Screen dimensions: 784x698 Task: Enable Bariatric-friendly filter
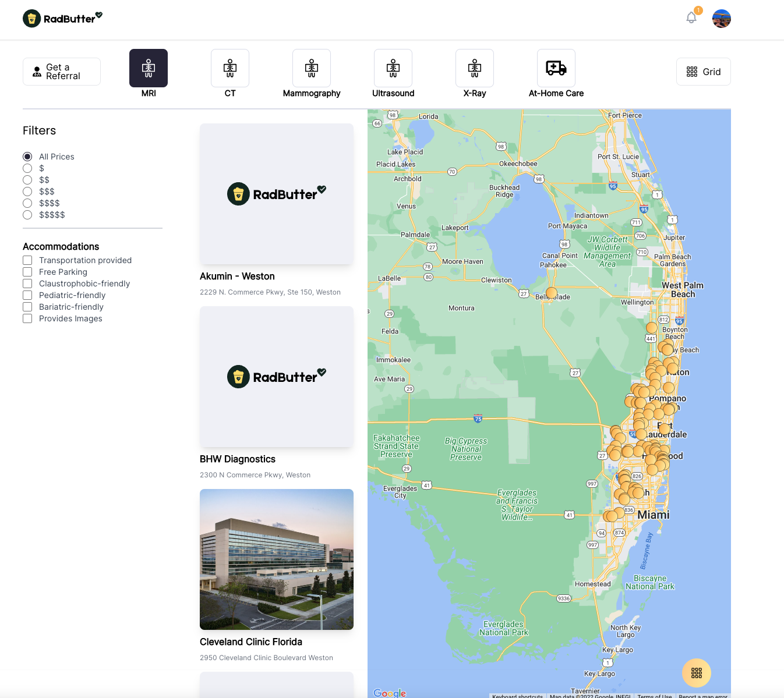27,307
